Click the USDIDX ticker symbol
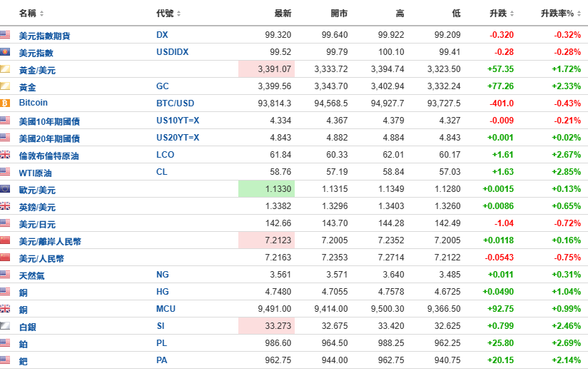 pyautogui.click(x=172, y=51)
